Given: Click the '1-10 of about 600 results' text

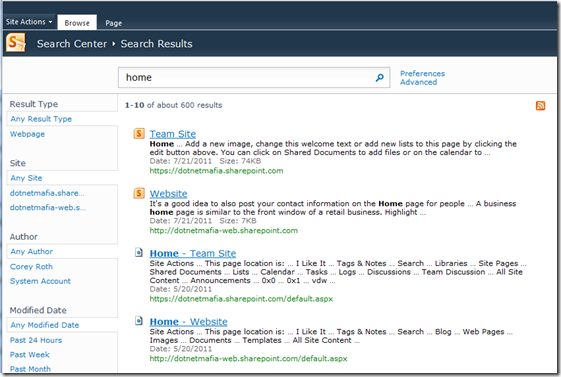Looking at the screenshot, I should click(x=174, y=105).
